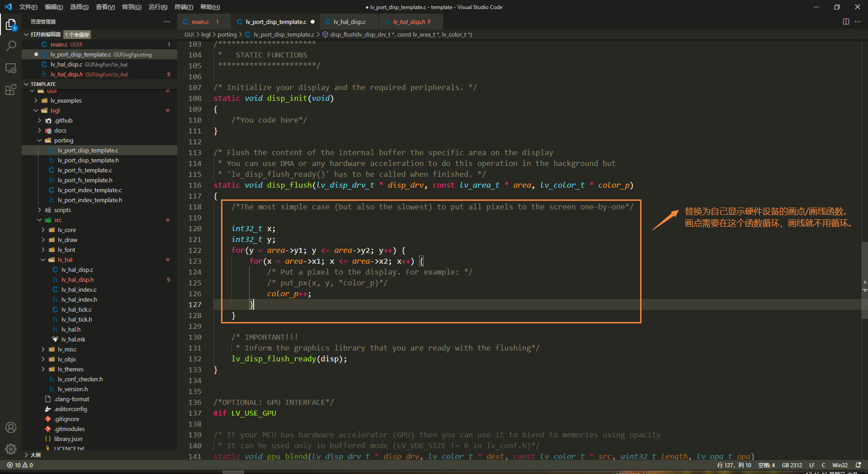Click the GUI breadcrumb segment
Viewport: 868px width, 474px height.
[189, 34]
